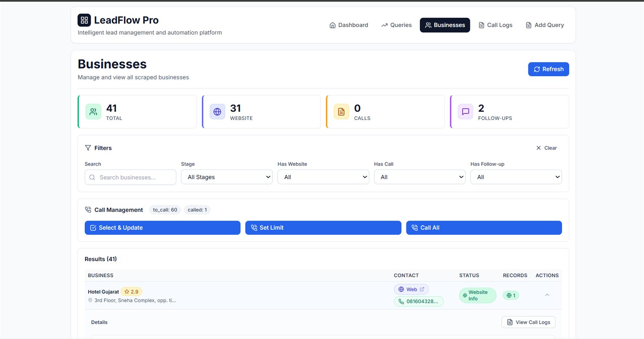Click the Select & Update button
This screenshot has width=644, height=339.
click(163, 228)
